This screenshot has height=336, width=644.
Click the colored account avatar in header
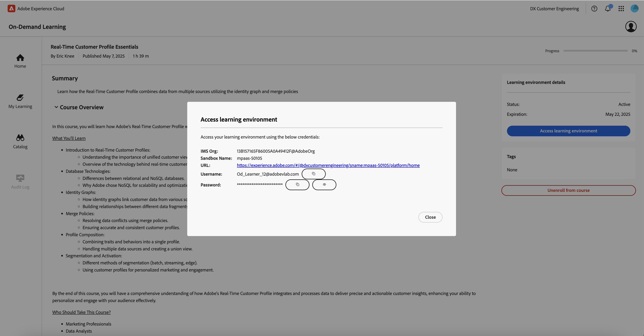click(634, 9)
